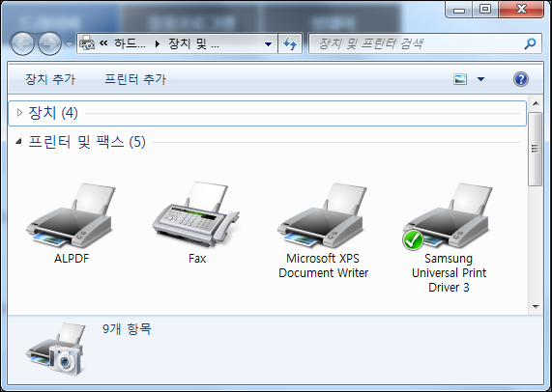
Task: Click the vertical scrollbar thumb
Action: (536, 149)
